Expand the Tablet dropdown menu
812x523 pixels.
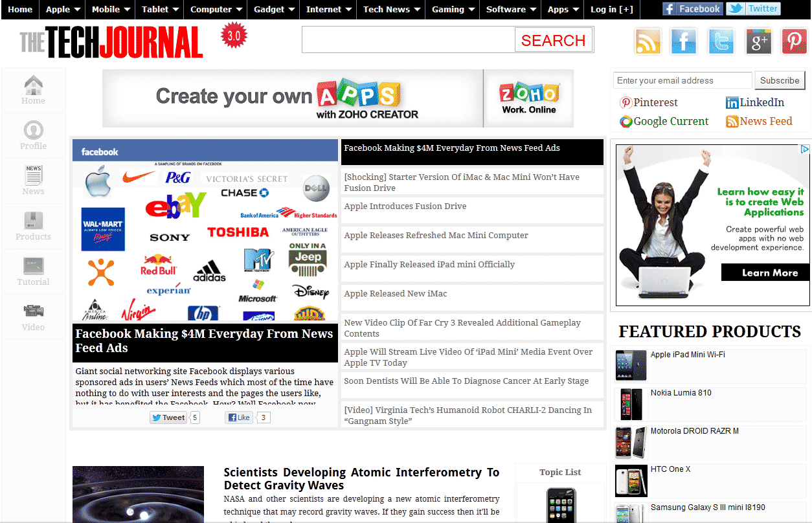159,9
